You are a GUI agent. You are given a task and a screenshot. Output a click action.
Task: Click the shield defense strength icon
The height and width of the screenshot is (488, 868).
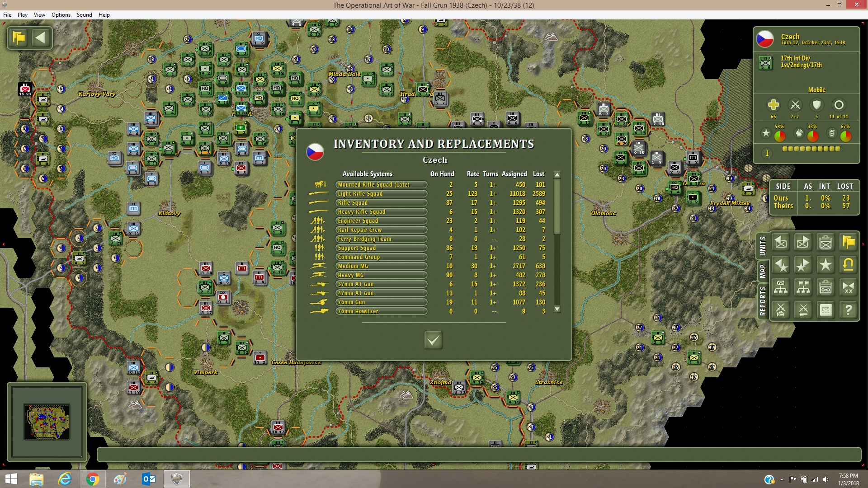click(x=816, y=105)
